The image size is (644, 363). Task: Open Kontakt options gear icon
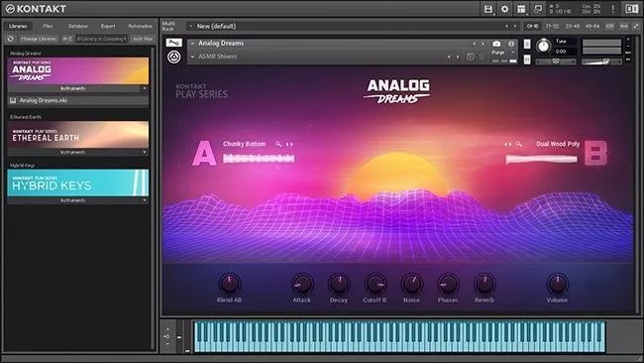tap(504, 9)
